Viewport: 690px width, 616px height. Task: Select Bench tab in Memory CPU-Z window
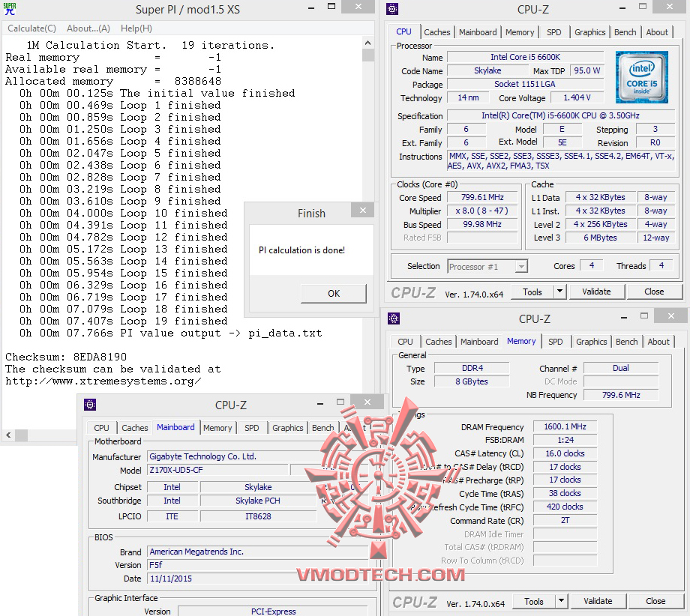[x=626, y=342]
